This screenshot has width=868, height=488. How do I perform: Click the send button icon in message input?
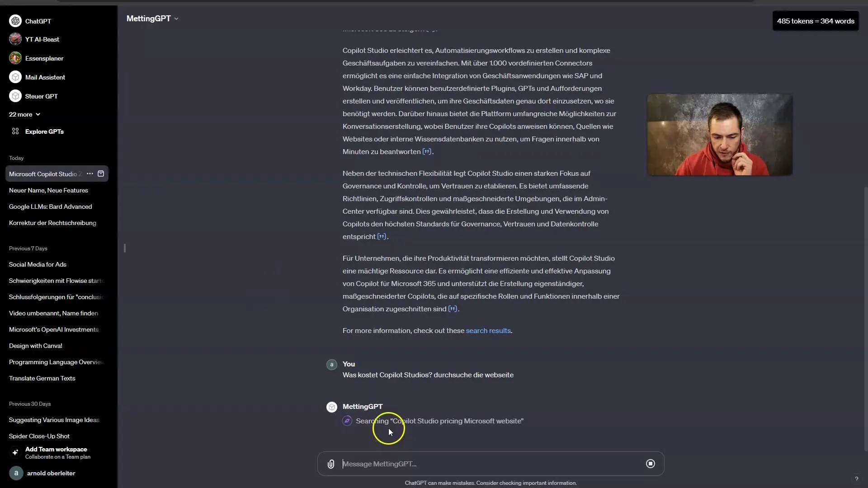pyautogui.click(x=651, y=464)
